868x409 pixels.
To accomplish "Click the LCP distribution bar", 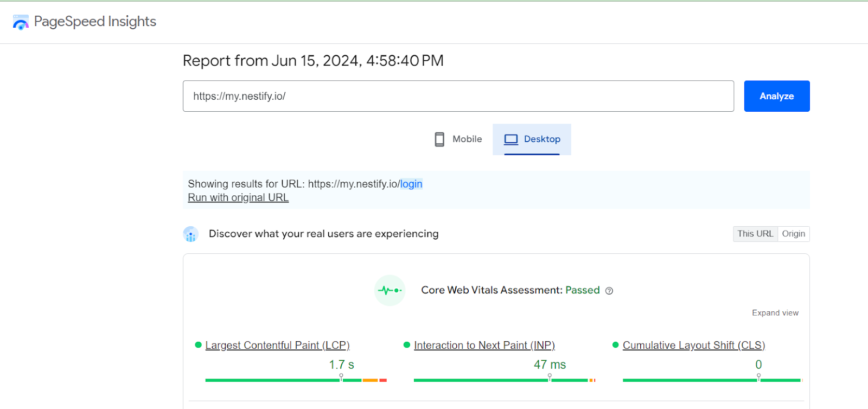I will click(x=296, y=380).
